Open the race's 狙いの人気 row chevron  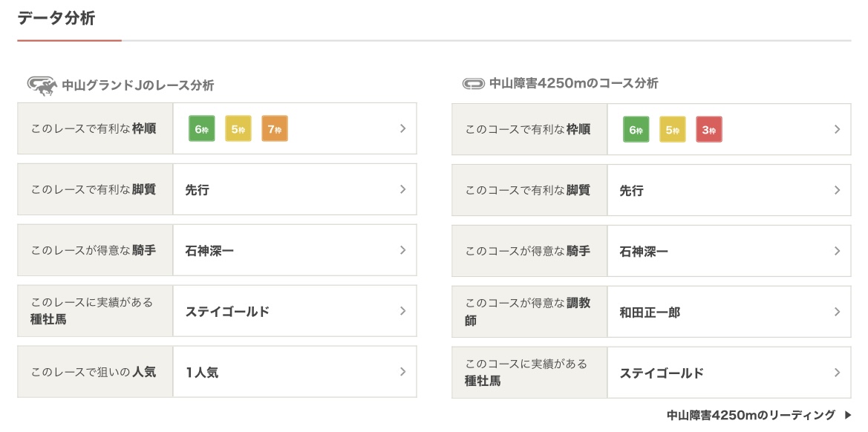402,372
